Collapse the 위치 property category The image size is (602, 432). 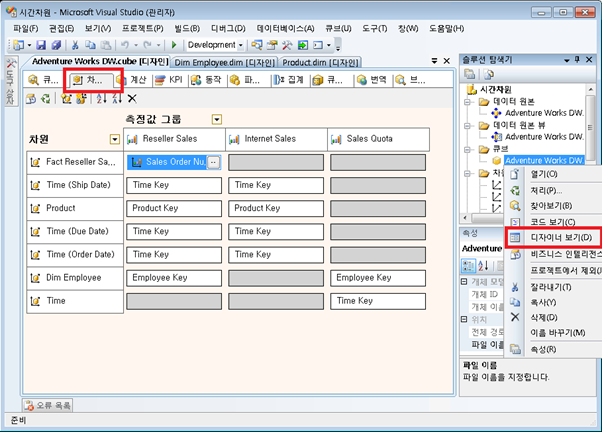pos(464,319)
